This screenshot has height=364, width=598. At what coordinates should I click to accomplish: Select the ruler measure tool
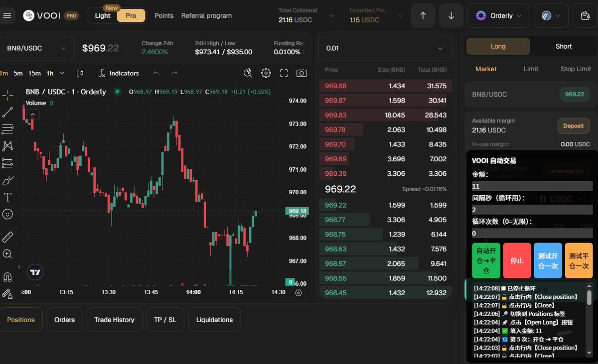click(7, 237)
